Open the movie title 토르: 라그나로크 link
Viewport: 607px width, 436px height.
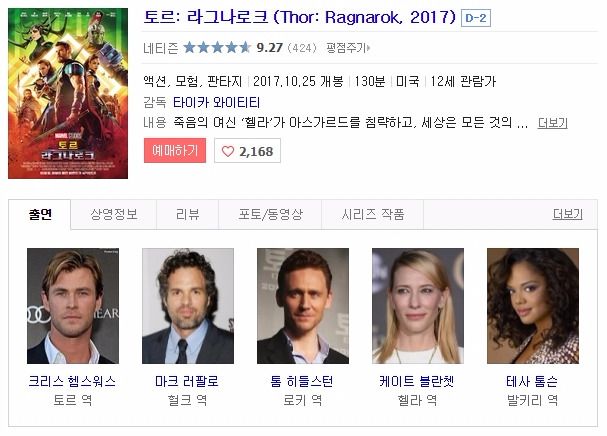(x=300, y=17)
